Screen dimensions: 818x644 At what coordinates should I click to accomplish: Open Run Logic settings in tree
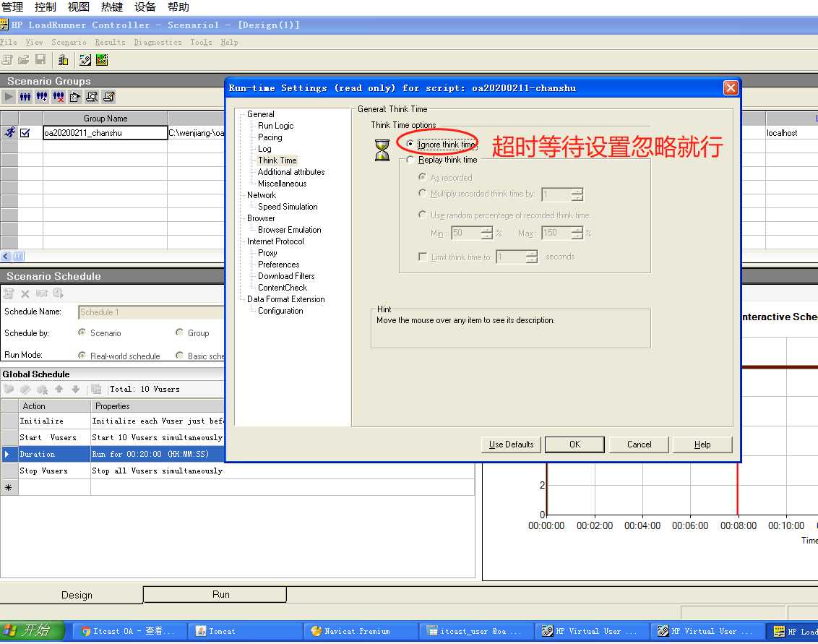(275, 126)
